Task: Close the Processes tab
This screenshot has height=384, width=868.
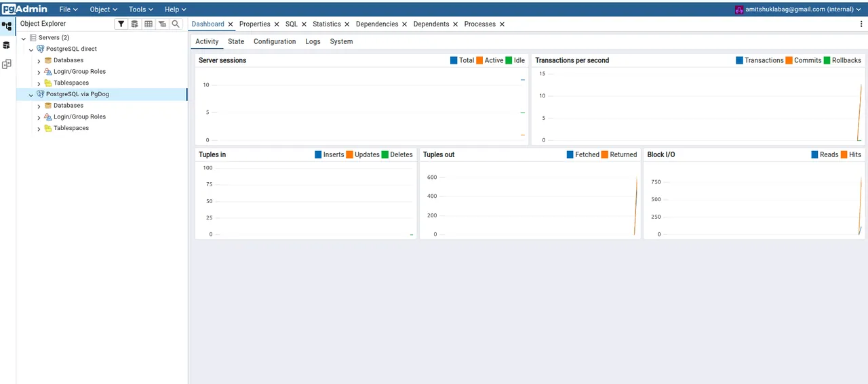Action: 502,24
